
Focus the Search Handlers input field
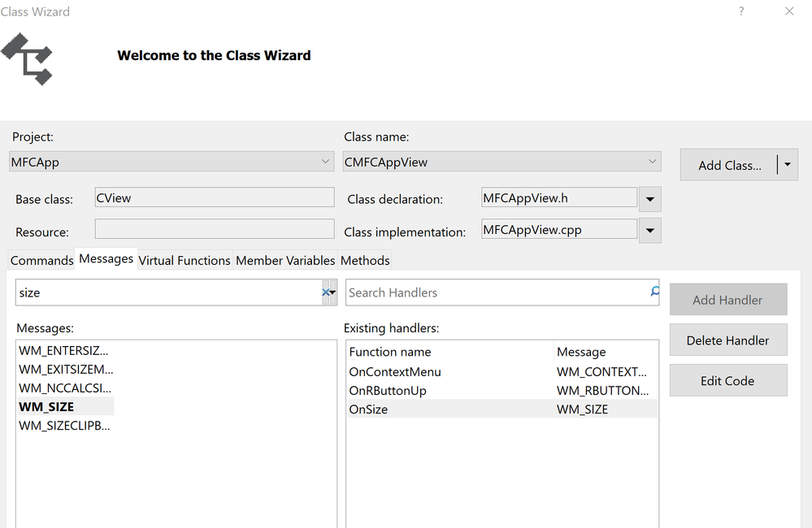point(496,292)
